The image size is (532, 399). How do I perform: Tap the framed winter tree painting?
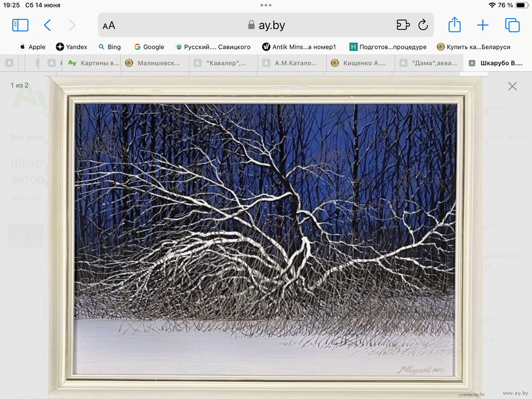[x=265, y=237]
